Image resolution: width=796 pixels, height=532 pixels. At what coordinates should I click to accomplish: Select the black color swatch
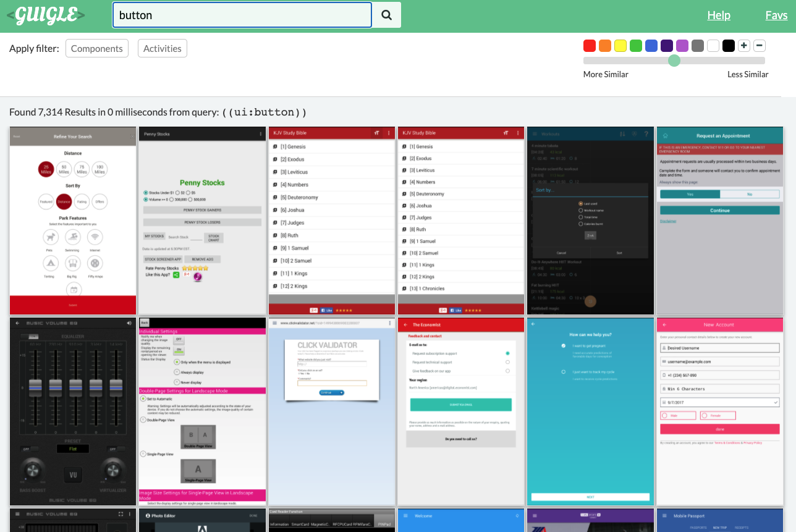click(x=729, y=46)
